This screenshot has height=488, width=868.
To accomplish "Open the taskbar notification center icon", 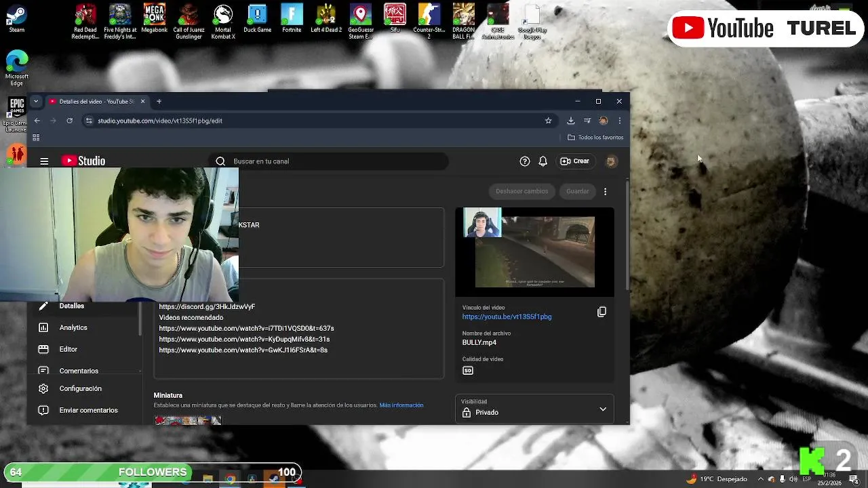I will point(854,479).
